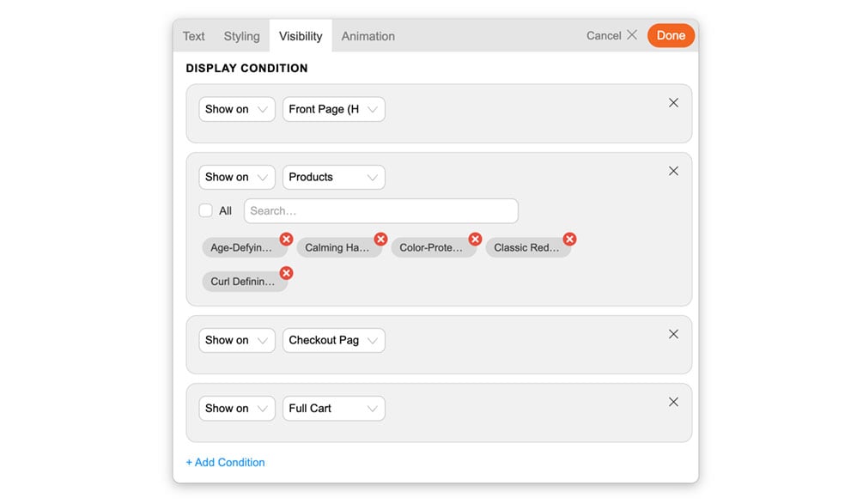This screenshot has width=863, height=504.
Task: Open the Front Page dropdown
Action: pos(333,109)
